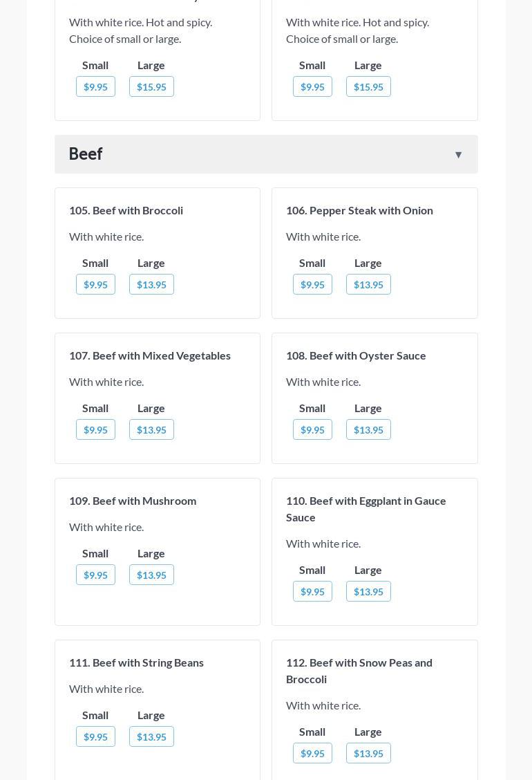Select small Beef with Broccoli $9.95

tap(95, 284)
